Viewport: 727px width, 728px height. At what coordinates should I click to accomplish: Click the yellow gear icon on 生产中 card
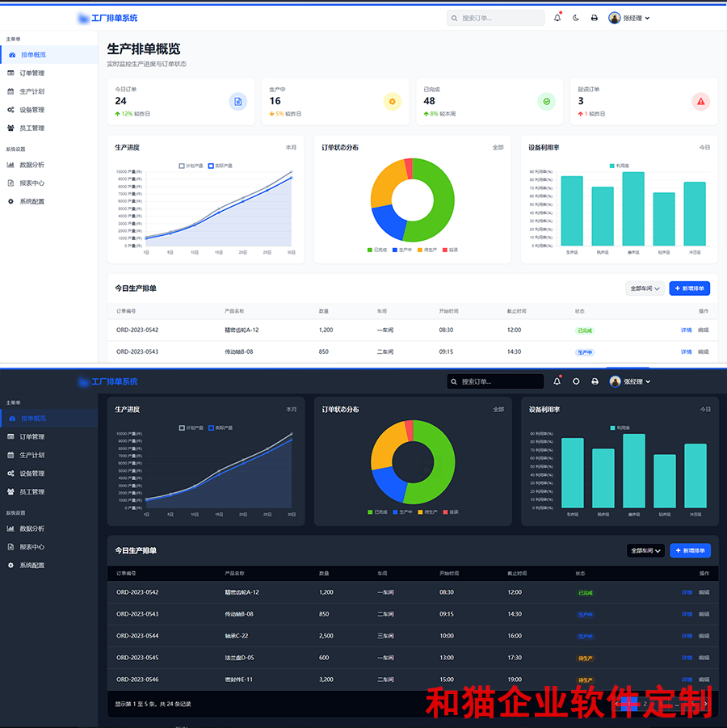392,102
